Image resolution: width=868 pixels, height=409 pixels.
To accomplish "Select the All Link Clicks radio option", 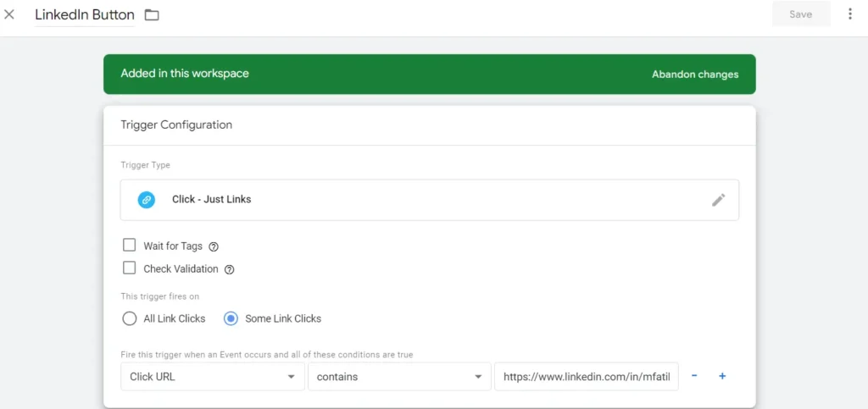I will [x=130, y=318].
